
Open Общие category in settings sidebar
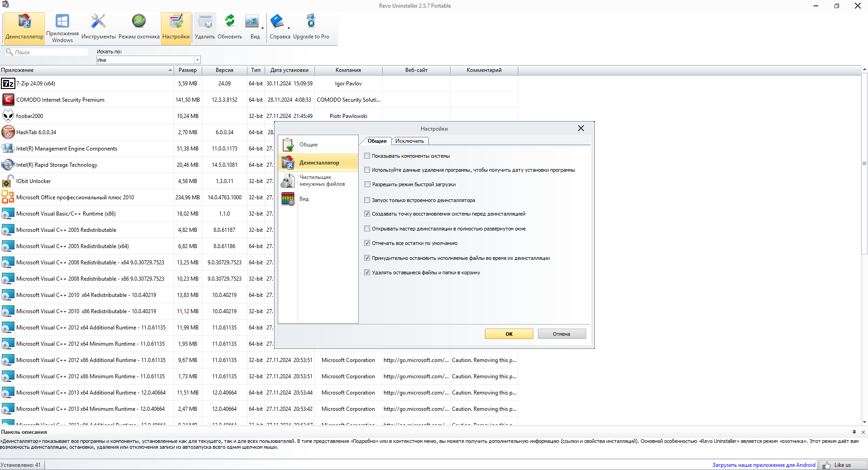318,145
